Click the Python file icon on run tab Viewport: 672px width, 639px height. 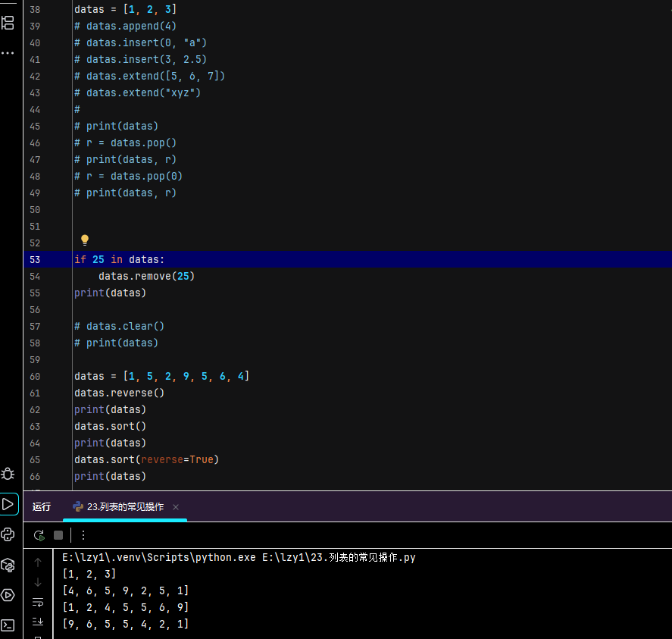78,507
